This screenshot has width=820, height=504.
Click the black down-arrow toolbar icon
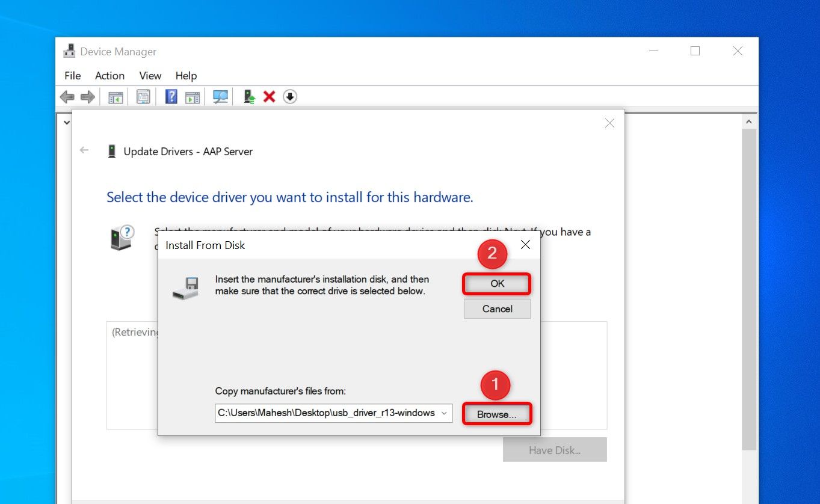tap(290, 97)
